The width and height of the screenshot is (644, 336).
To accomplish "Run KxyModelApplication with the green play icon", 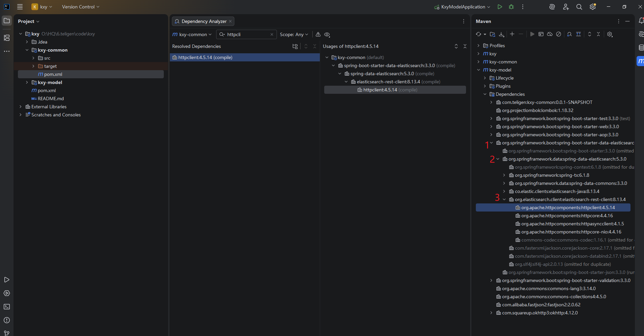I will click(x=500, y=7).
